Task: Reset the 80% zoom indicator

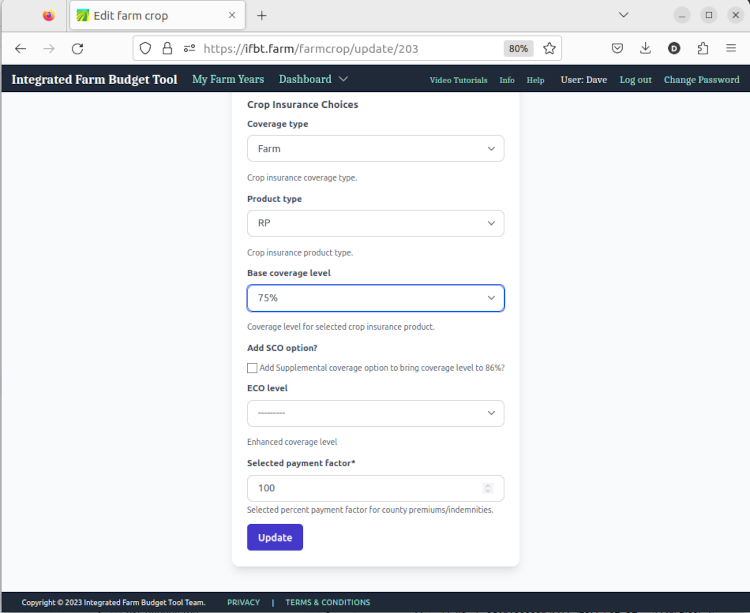Action: pyautogui.click(x=518, y=48)
